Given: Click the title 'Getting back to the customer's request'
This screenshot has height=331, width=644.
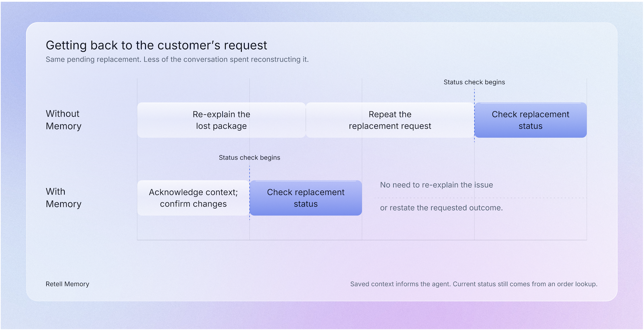Looking at the screenshot, I should click(x=156, y=45).
